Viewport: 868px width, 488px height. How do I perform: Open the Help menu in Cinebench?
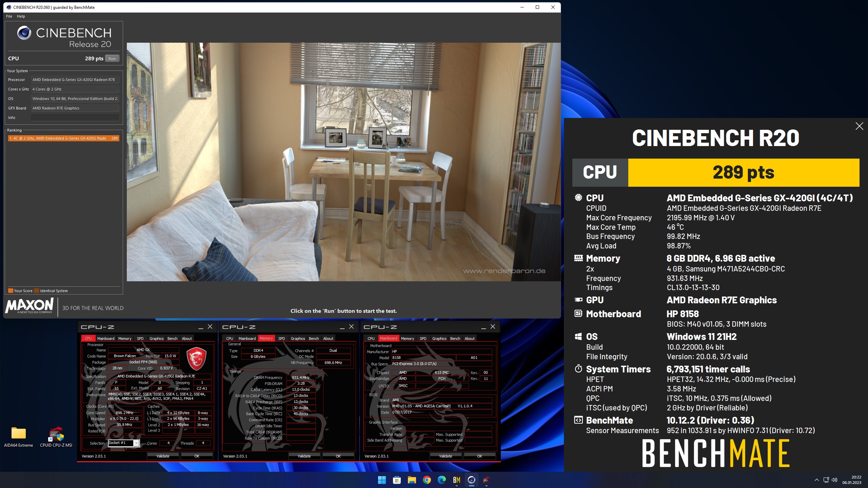tap(21, 16)
